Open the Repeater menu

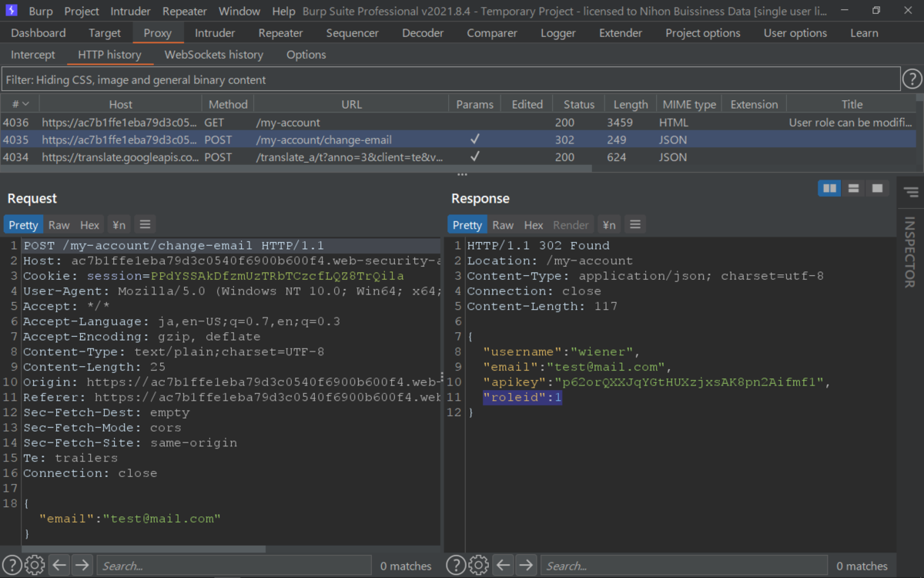[x=185, y=11]
